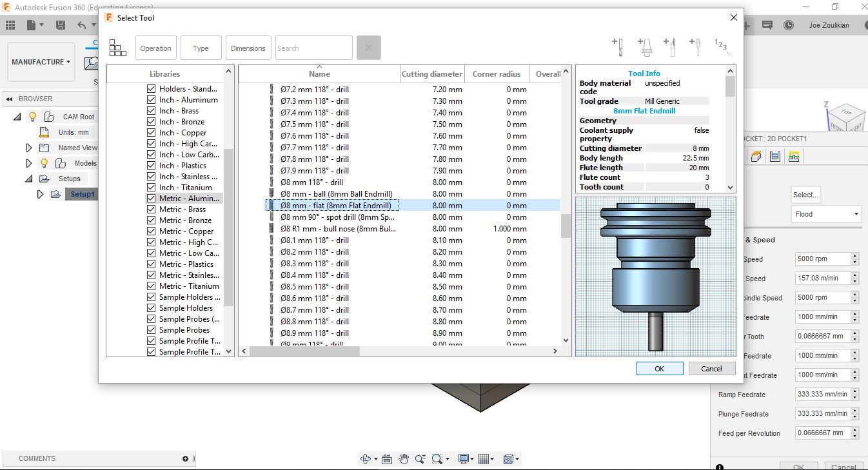Select the Pan hand tool

404,459
